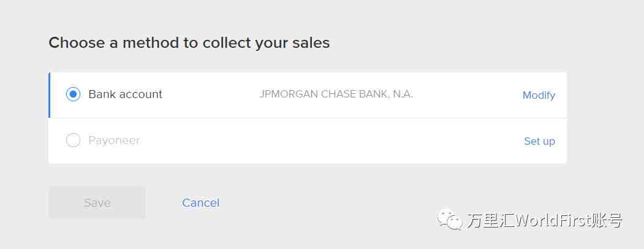Click empty area in Payoneer row

328,141
